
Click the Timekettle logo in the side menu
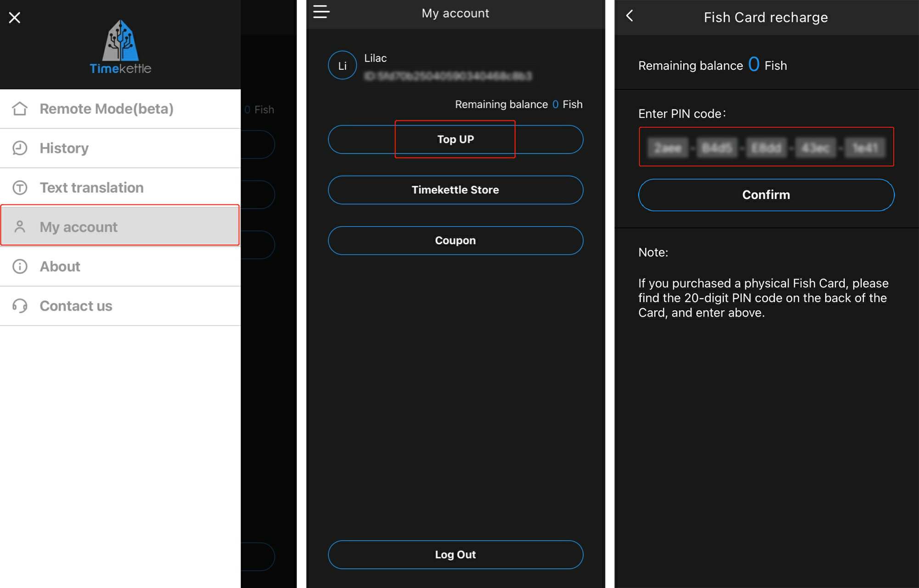coord(120,47)
